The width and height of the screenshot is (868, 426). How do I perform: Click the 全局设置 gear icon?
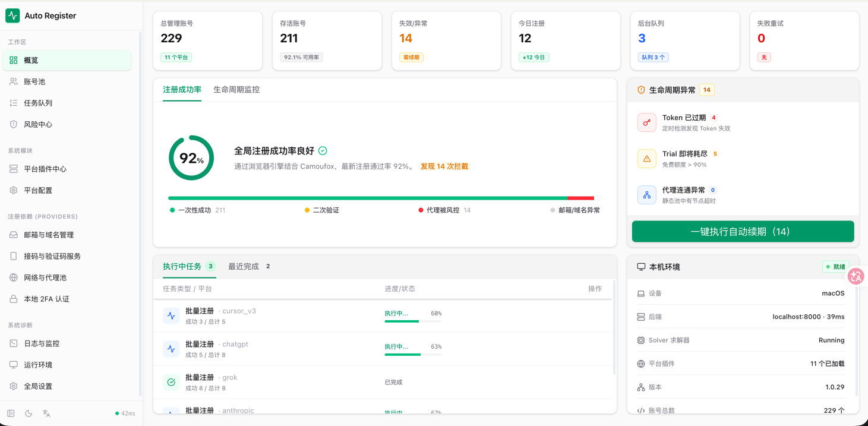(x=14, y=386)
